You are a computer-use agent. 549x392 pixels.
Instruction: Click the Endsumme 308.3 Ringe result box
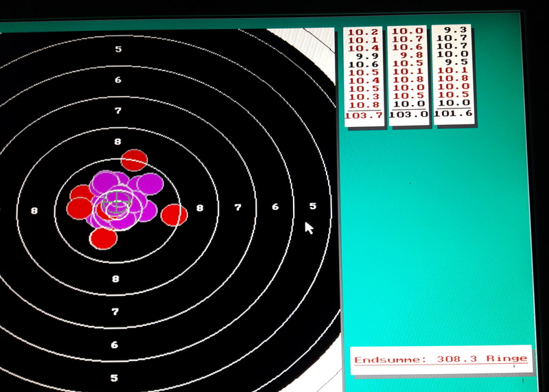coord(441,359)
